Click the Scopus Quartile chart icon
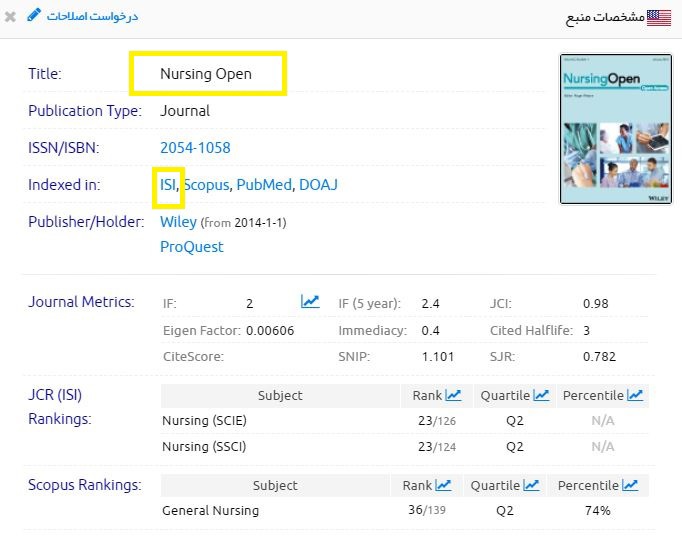Viewport: 682px width, 544px height. point(531,486)
